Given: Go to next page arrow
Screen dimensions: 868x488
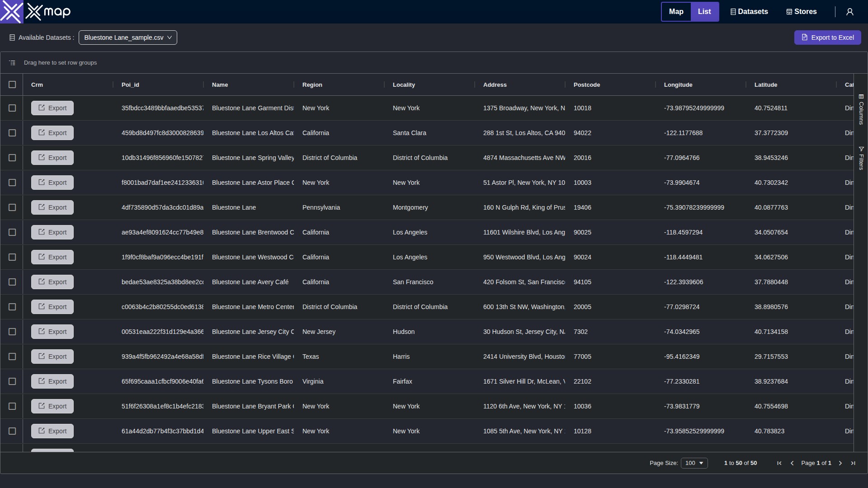Looking at the screenshot, I should (840, 463).
